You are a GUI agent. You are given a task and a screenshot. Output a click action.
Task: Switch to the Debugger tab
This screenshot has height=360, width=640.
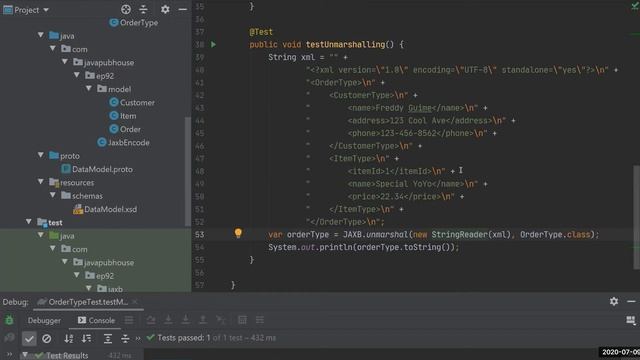pos(44,320)
